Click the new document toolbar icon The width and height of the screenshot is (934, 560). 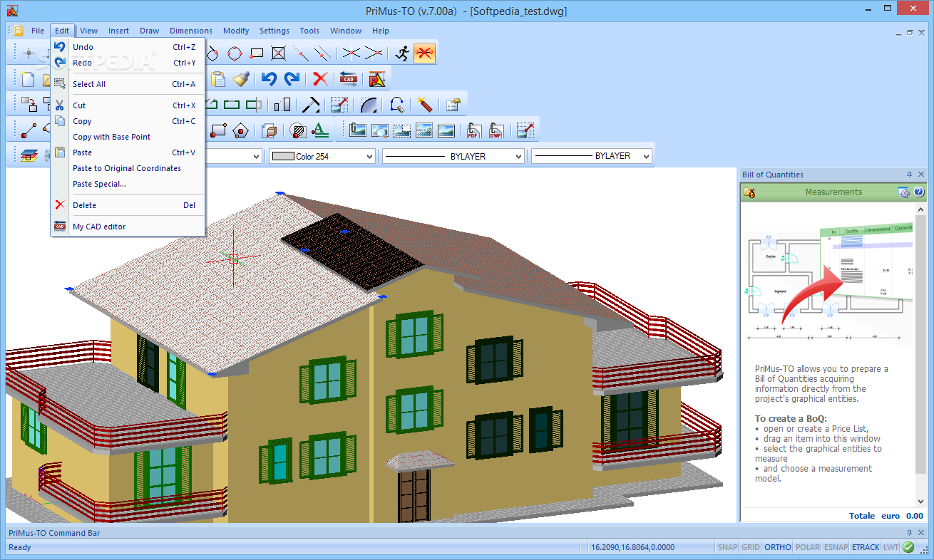pyautogui.click(x=27, y=79)
